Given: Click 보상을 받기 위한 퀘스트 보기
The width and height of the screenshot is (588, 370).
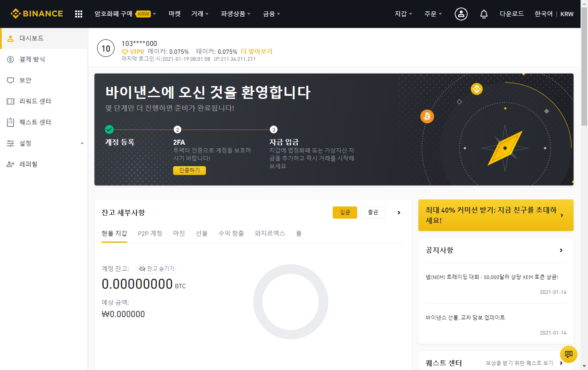Looking at the screenshot, I should coord(519,363).
